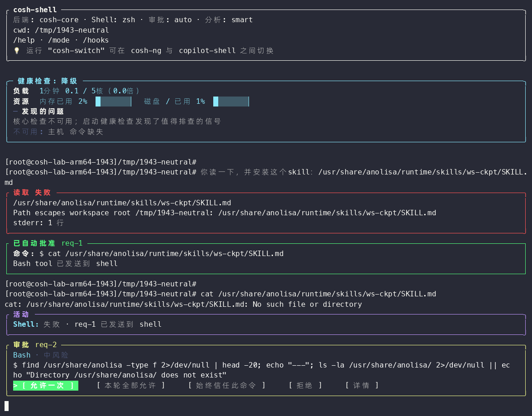Viewport: 532px width, 416px height.
Task: Click the terminal cursor block at bottom
Action: (6, 406)
